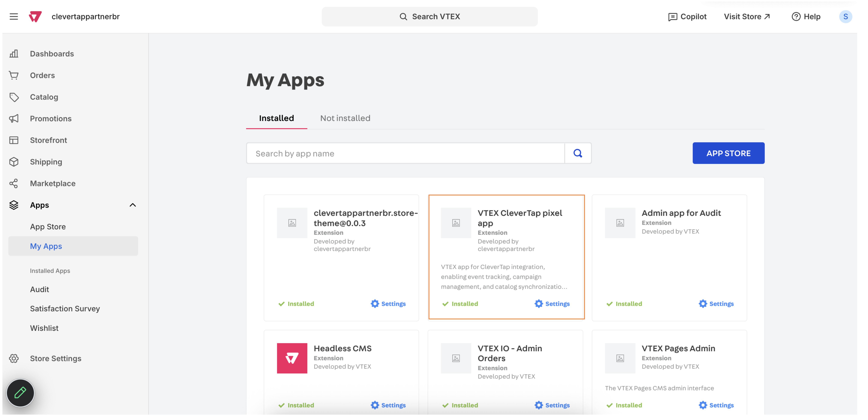Open user profile avatar S
Screen dimensions: 868x420
click(x=845, y=17)
